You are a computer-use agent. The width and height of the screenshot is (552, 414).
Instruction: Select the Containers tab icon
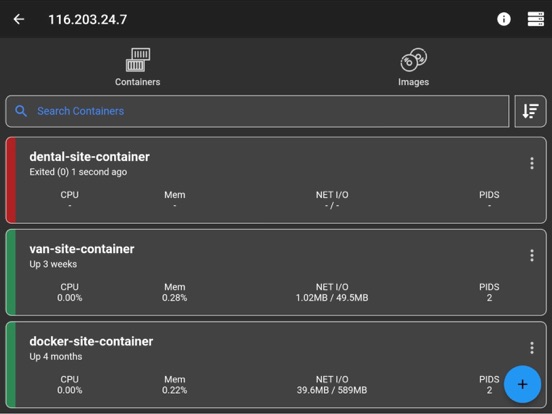pos(138,60)
